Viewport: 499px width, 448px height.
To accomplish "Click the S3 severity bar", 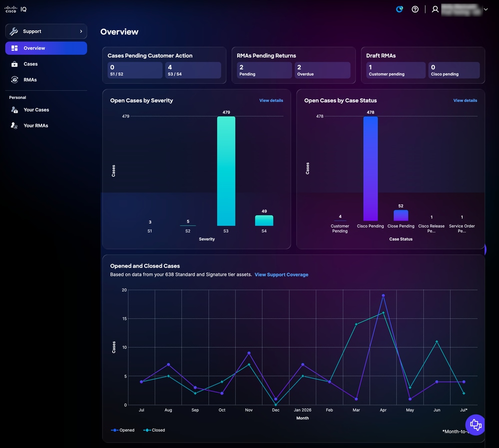I will [x=226, y=171].
